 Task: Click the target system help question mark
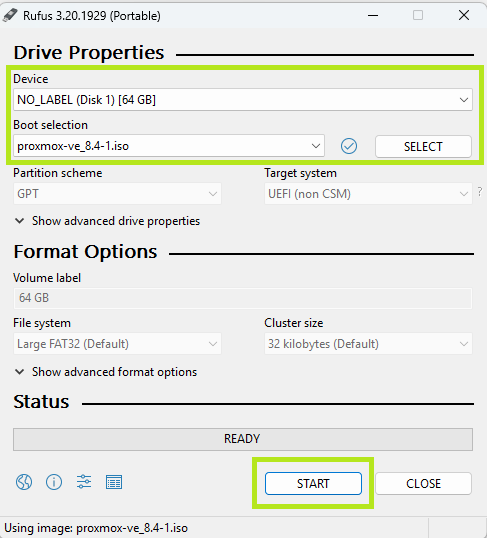pyautogui.click(x=480, y=191)
